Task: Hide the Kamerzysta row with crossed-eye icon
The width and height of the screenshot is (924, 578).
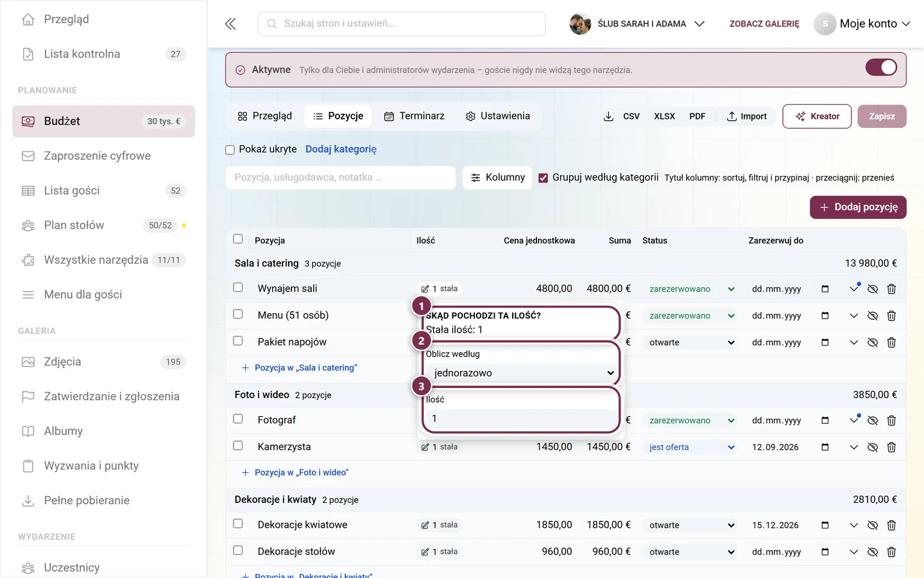Action: [873, 448]
